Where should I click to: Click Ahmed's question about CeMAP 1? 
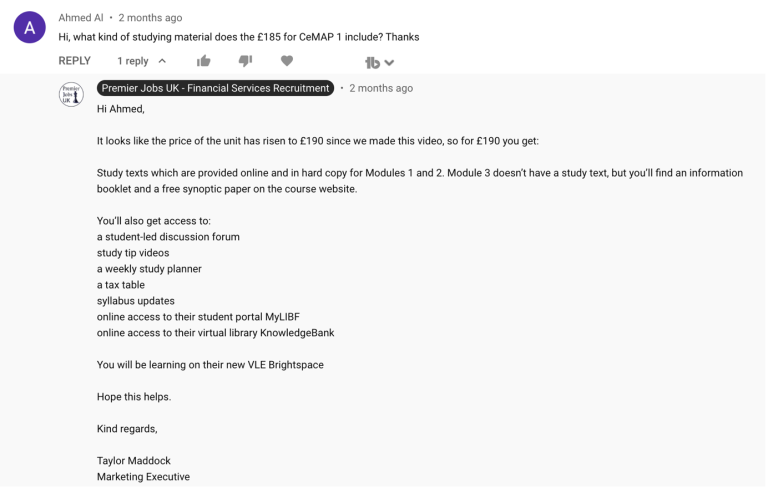tap(239, 37)
